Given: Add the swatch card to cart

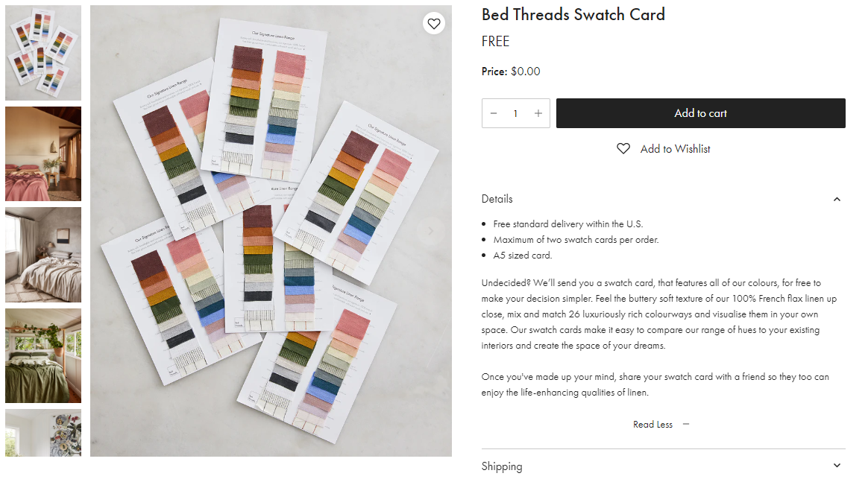Looking at the screenshot, I should click(x=701, y=113).
